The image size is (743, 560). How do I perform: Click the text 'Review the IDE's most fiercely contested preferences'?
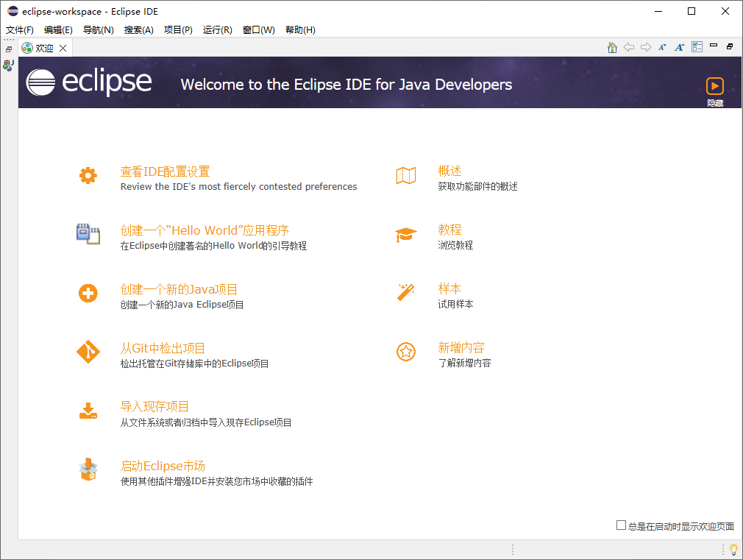(x=239, y=186)
